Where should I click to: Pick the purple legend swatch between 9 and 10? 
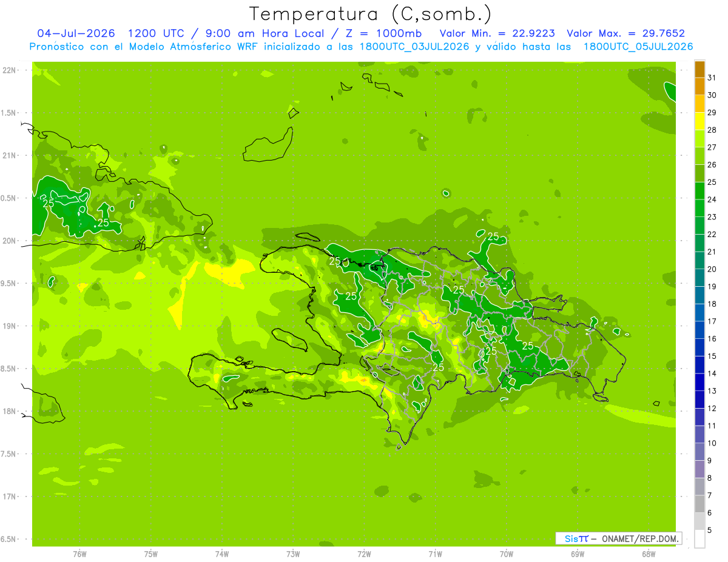tap(699, 452)
